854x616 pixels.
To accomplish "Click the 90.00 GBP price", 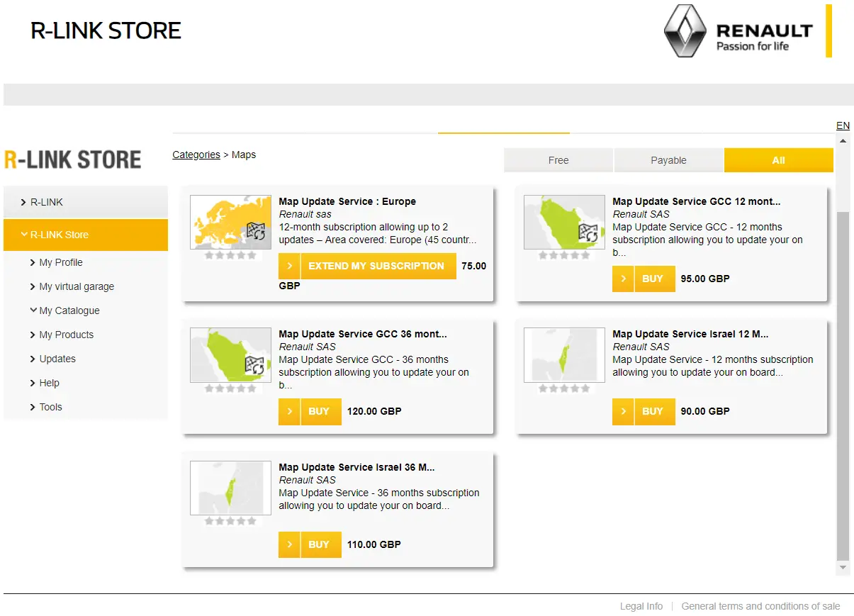I will 705,411.
